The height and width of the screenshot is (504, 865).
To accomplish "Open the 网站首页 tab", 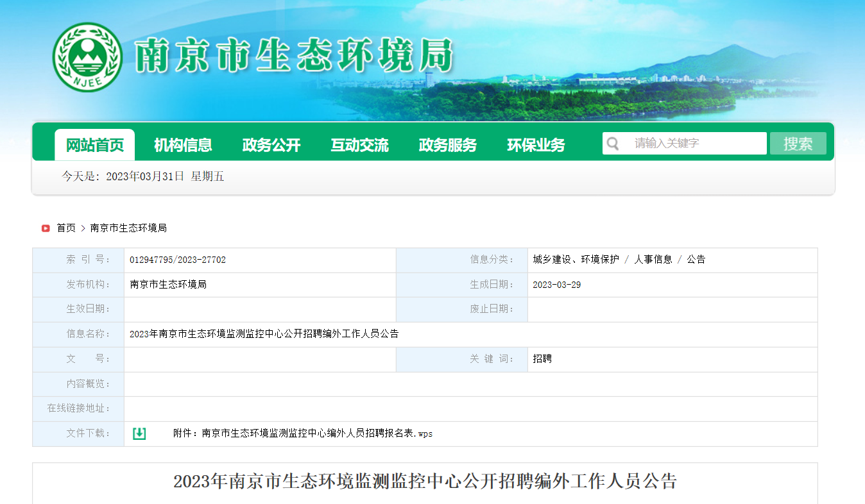I will click(x=95, y=146).
